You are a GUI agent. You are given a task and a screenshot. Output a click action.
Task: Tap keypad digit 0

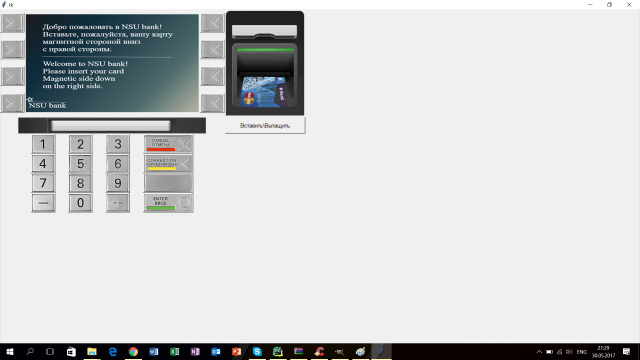pos(80,203)
